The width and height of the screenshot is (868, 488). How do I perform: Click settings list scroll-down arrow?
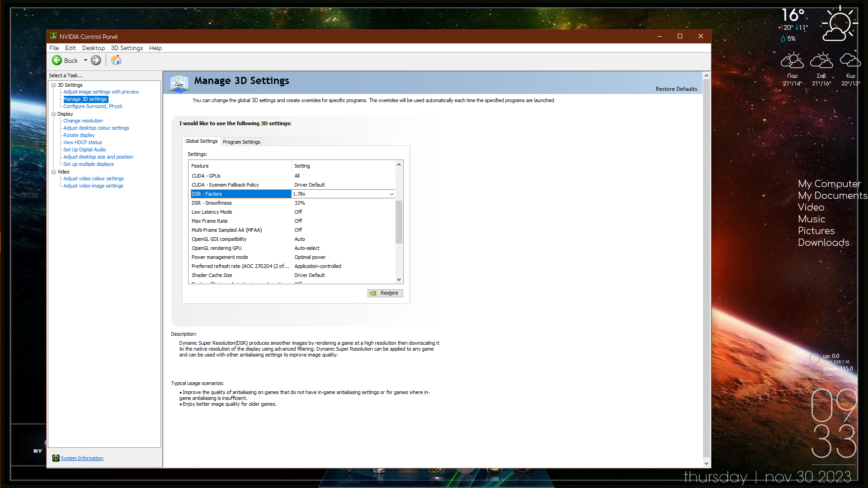(399, 280)
